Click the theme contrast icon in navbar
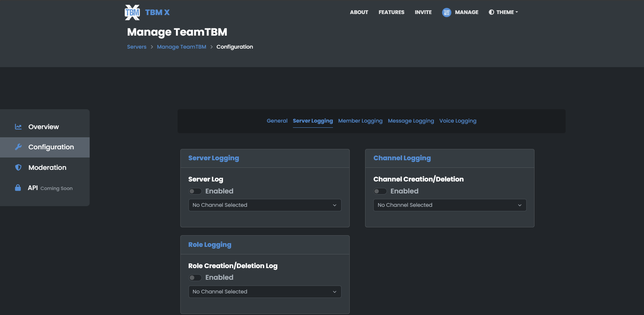The width and height of the screenshot is (644, 315). tap(491, 12)
